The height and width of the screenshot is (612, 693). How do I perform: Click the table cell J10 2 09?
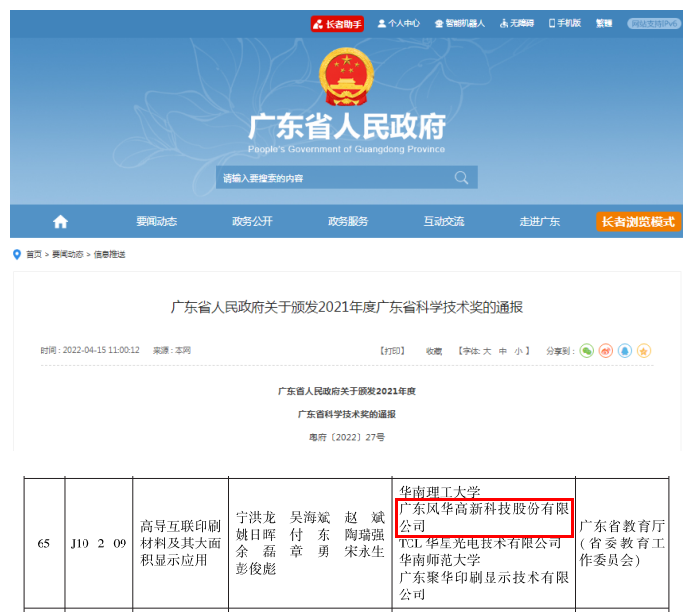99,544
